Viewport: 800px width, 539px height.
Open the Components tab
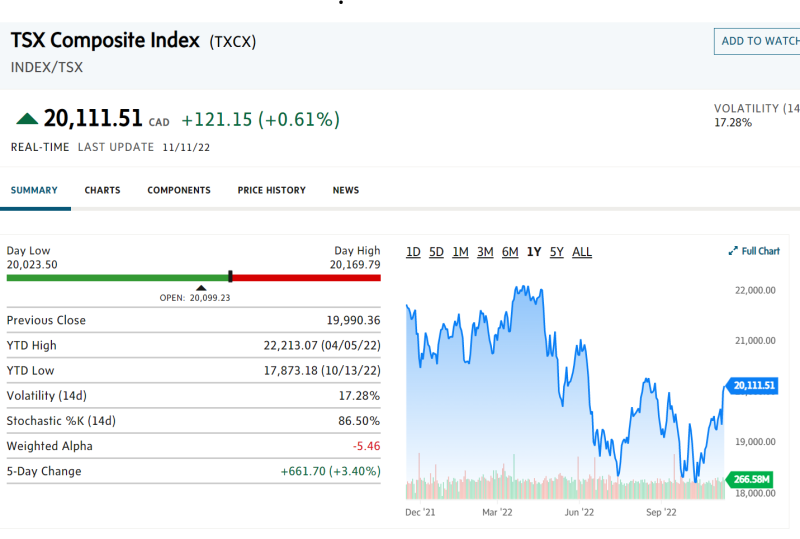pyautogui.click(x=179, y=190)
